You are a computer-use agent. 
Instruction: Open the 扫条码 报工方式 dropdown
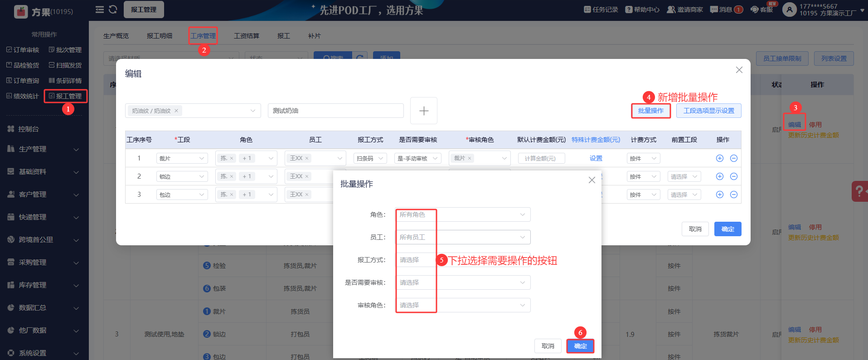370,158
